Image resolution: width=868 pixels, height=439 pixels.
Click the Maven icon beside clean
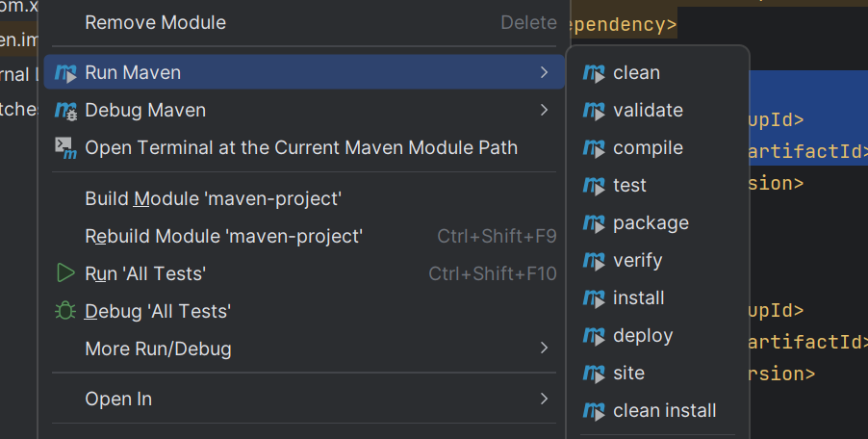pyautogui.click(x=594, y=73)
